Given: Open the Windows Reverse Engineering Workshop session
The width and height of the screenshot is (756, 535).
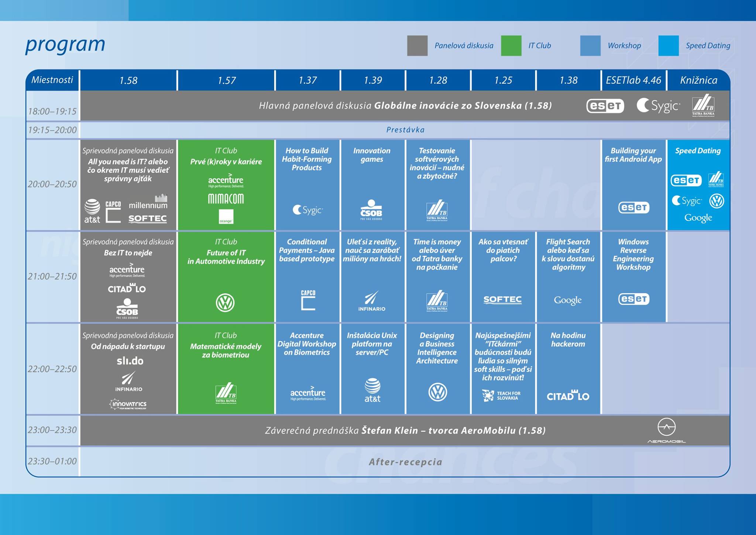Looking at the screenshot, I should [x=633, y=255].
